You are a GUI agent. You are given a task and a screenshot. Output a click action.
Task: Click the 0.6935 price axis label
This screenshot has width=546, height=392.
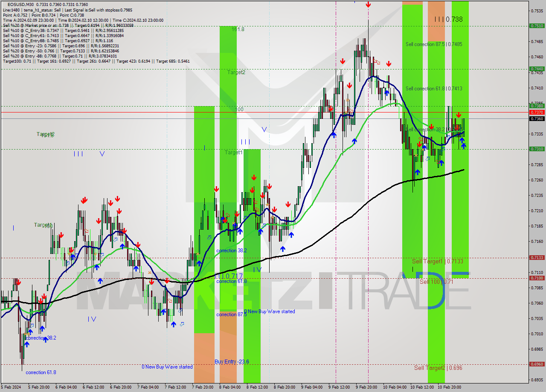[536, 380]
